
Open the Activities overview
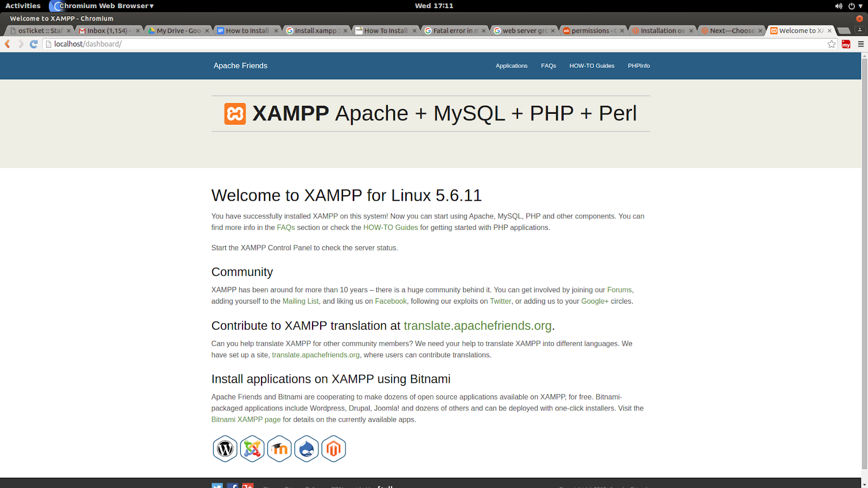[23, 6]
